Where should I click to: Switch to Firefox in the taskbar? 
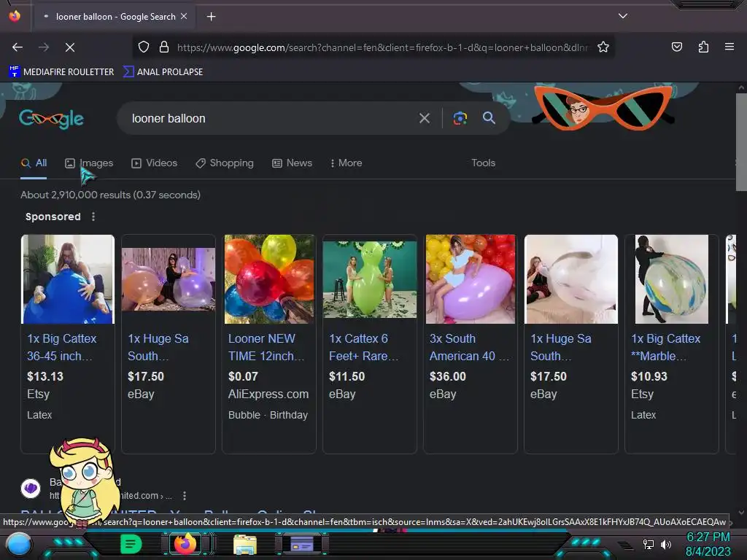(185, 543)
